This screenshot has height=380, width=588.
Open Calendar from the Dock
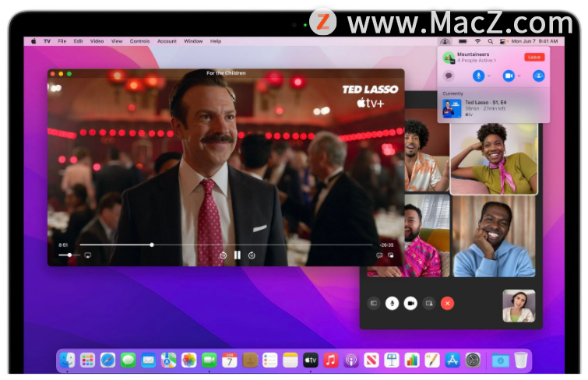point(229,361)
